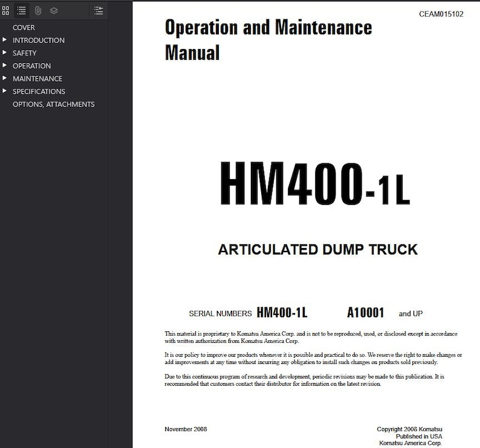Screen dimensions: 480x448
Task: Open the INTRODUCTION bookmark
Action: [x=39, y=41]
